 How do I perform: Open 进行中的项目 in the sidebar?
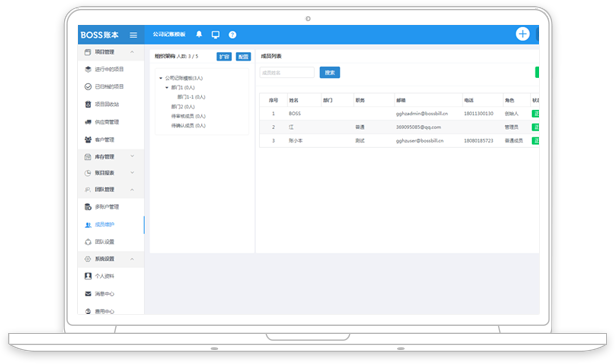tap(104, 69)
